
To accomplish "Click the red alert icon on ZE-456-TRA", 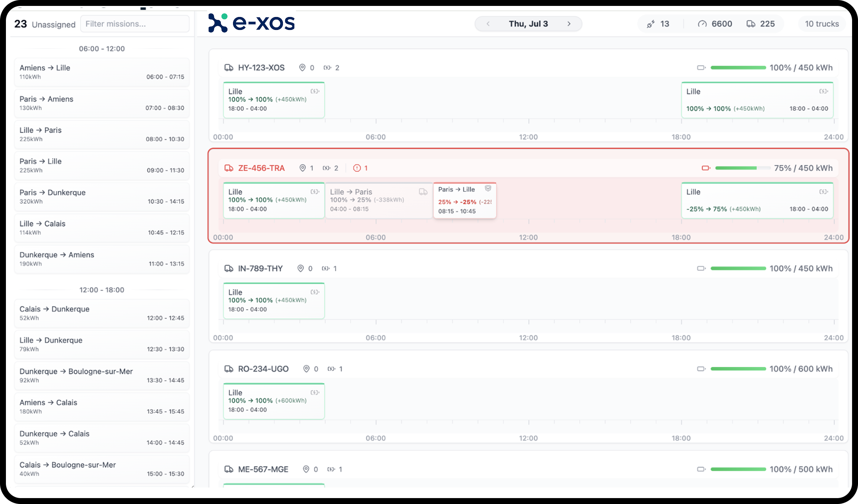I will point(357,168).
